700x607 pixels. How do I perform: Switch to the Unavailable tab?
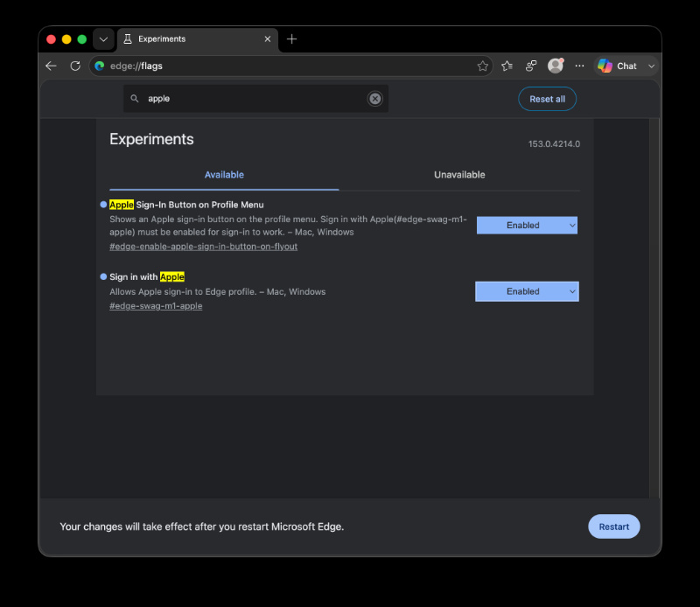459,175
